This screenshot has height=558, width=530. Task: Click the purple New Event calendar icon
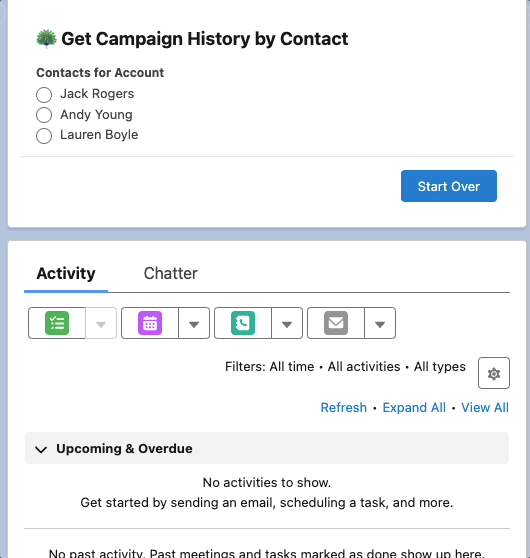click(x=150, y=323)
